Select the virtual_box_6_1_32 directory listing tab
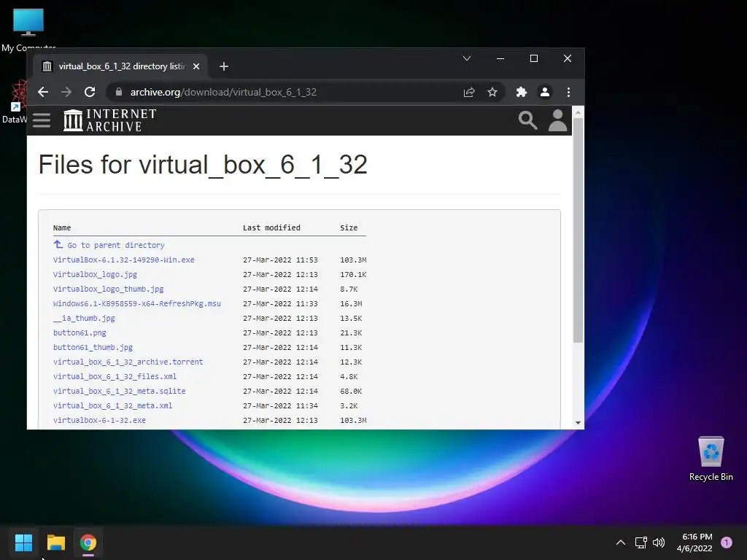The height and width of the screenshot is (560, 747). pyautogui.click(x=120, y=66)
